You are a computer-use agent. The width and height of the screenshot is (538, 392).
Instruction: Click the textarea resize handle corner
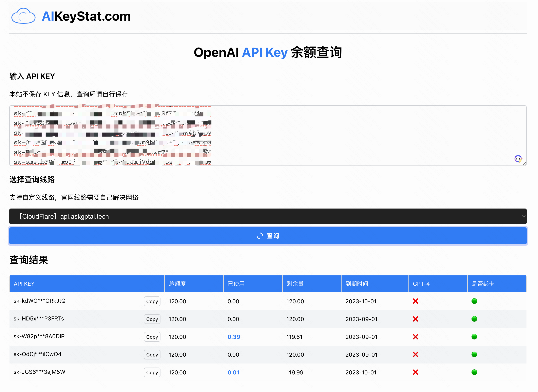524,164
